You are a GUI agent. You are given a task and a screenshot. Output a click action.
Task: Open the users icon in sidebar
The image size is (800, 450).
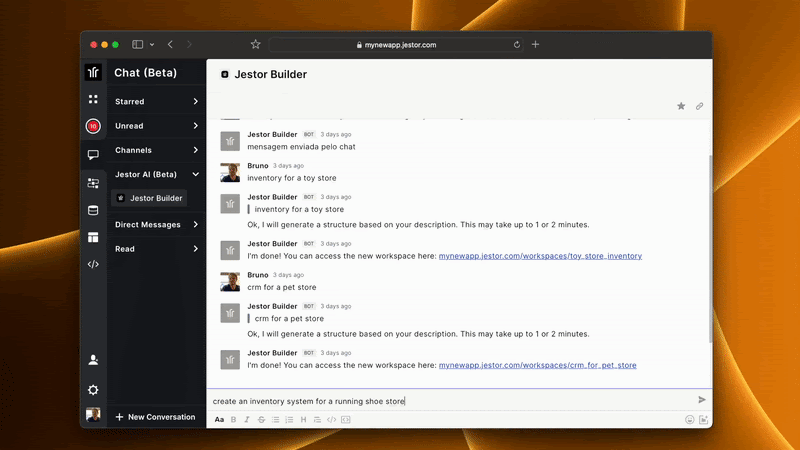pos(93,360)
